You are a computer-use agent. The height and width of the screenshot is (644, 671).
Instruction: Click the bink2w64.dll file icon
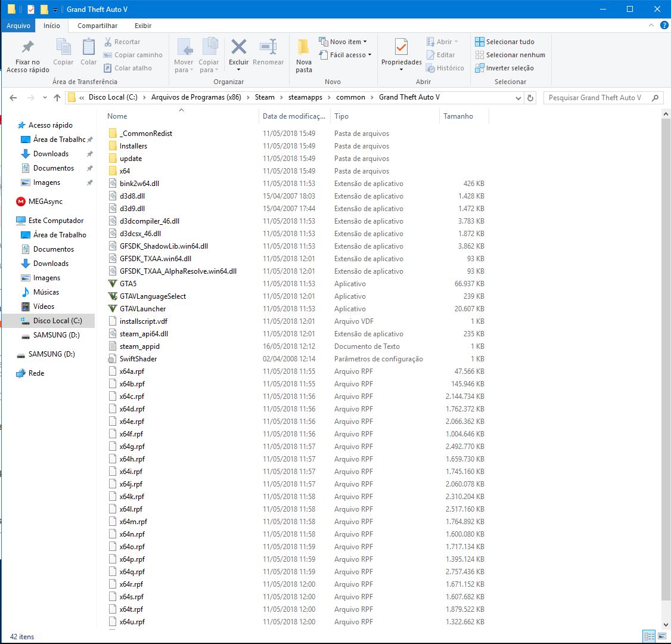[x=113, y=184]
